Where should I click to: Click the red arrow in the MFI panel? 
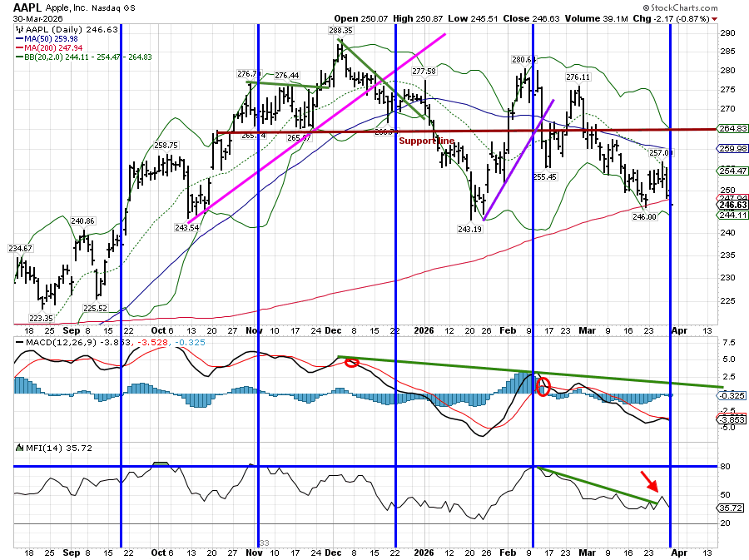coord(650,482)
